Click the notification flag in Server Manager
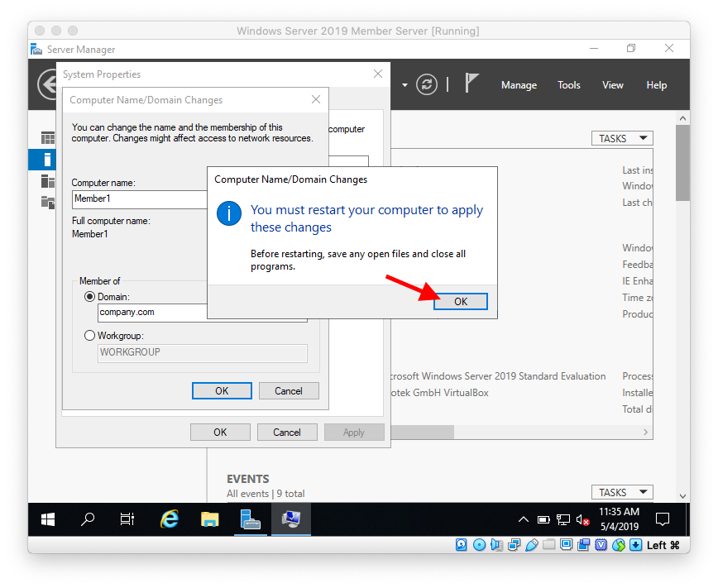 click(x=471, y=84)
